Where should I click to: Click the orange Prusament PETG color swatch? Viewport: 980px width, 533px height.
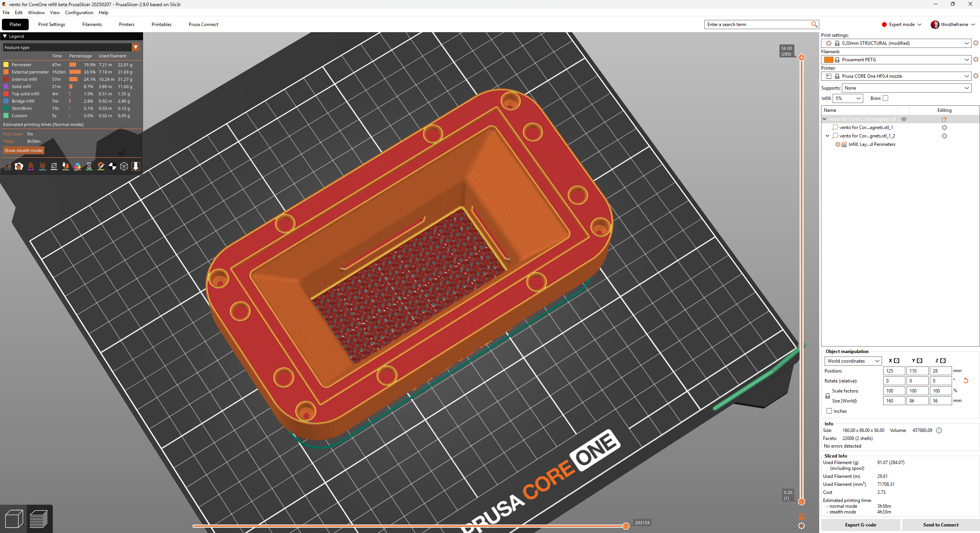point(828,60)
